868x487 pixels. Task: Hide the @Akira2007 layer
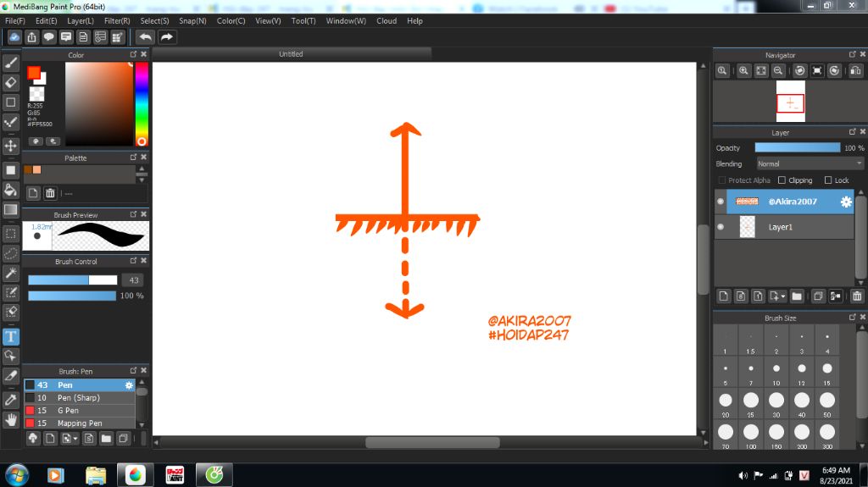(x=721, y=202)
